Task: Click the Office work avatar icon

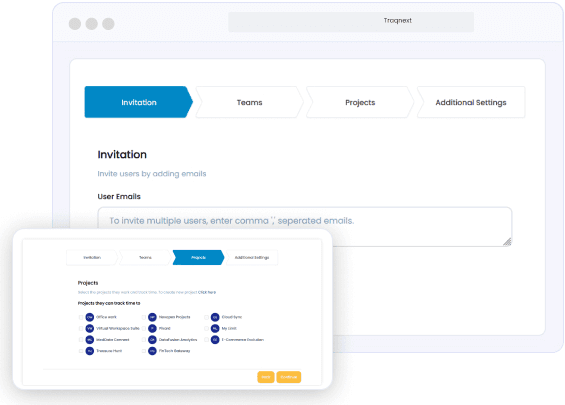Action: 90,317
